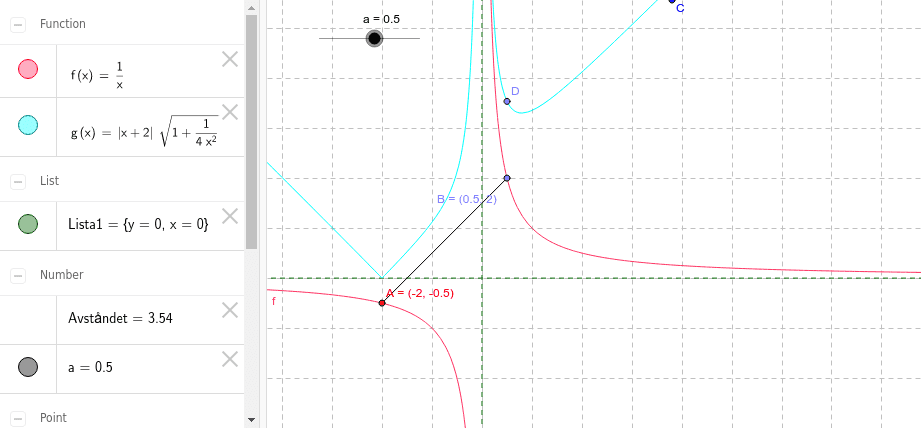Viewport: 923px width, 430px height.
Task: Delete function g(x) with its X button
Action: [230, 112]
